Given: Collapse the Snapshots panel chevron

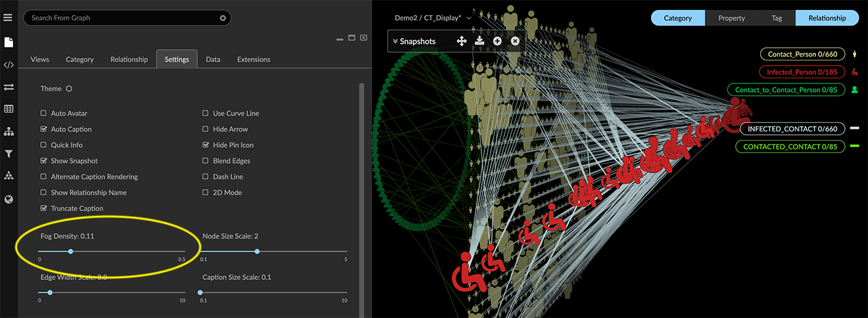Looking at the screenshot, I should pos(395,41).
